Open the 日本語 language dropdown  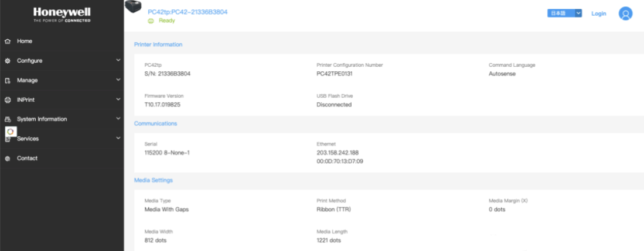(564, 13)
